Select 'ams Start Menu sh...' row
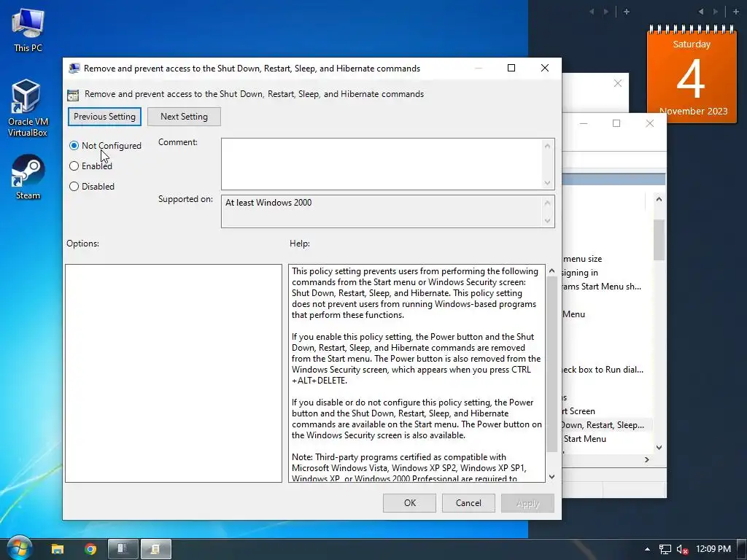 [601, 286]
